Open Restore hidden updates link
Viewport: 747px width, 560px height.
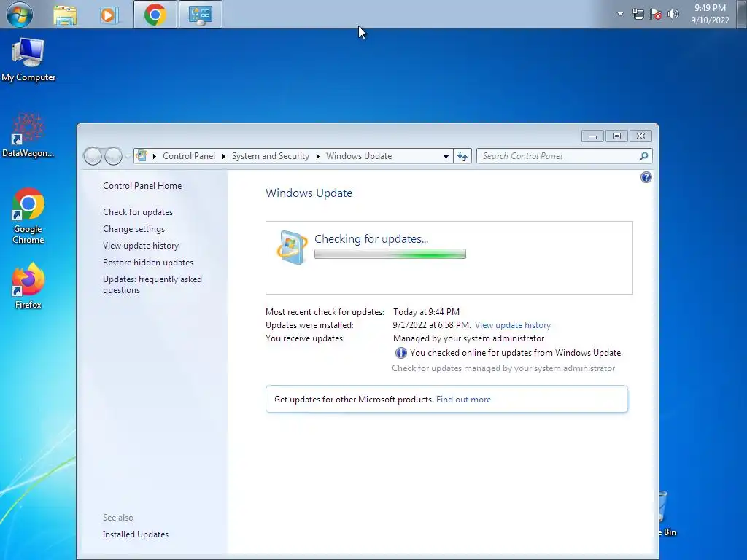tap(147, 262)
